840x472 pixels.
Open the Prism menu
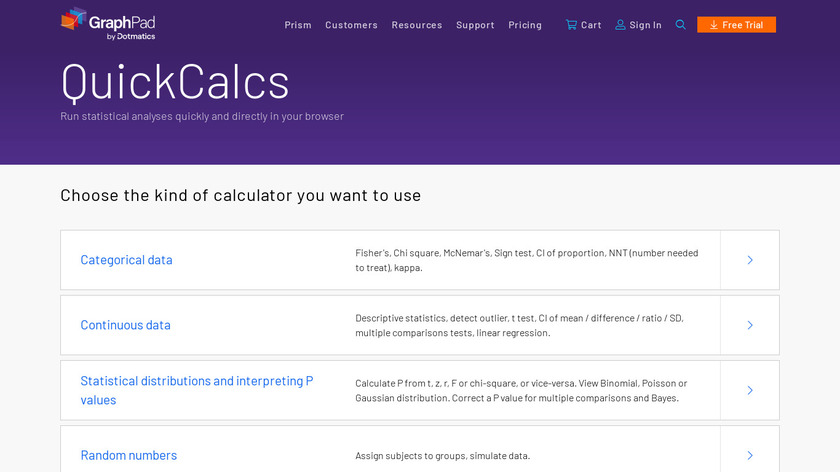click(x=298, y=25)
